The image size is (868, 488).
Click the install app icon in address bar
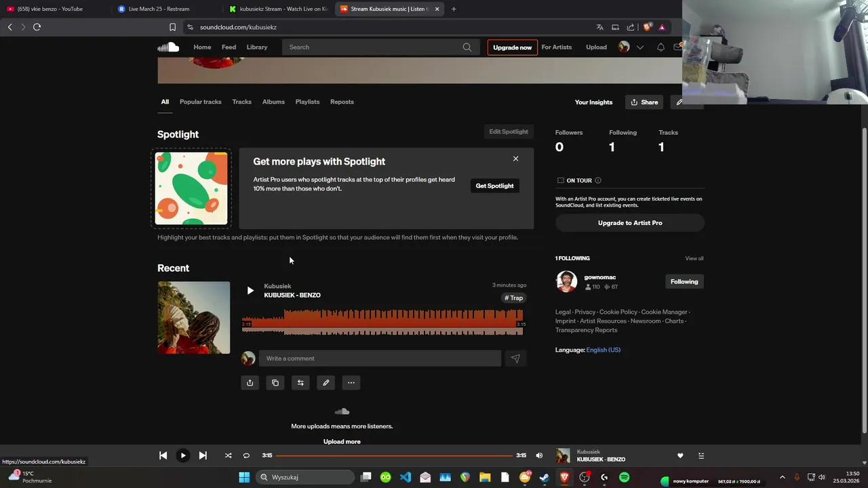pos(615,27)
